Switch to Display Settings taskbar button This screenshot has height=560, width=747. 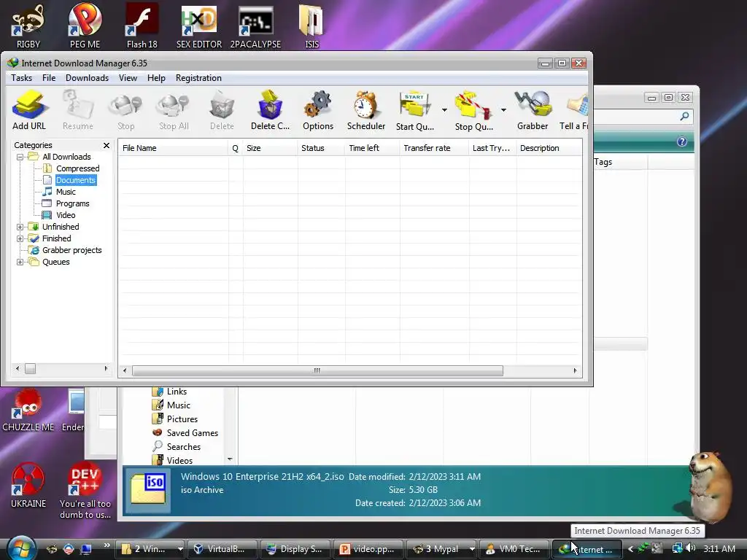295,549
